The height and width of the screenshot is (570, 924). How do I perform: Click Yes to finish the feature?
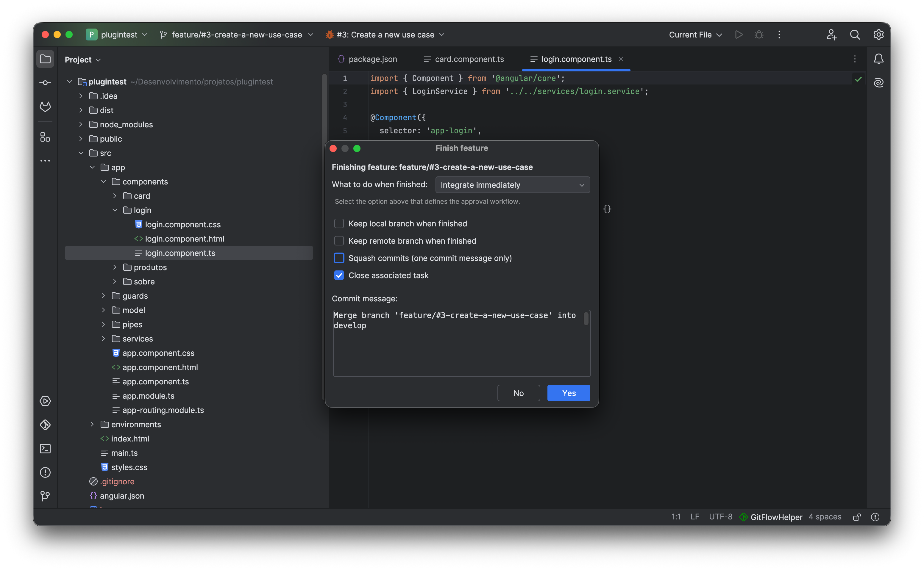[569, 393]
